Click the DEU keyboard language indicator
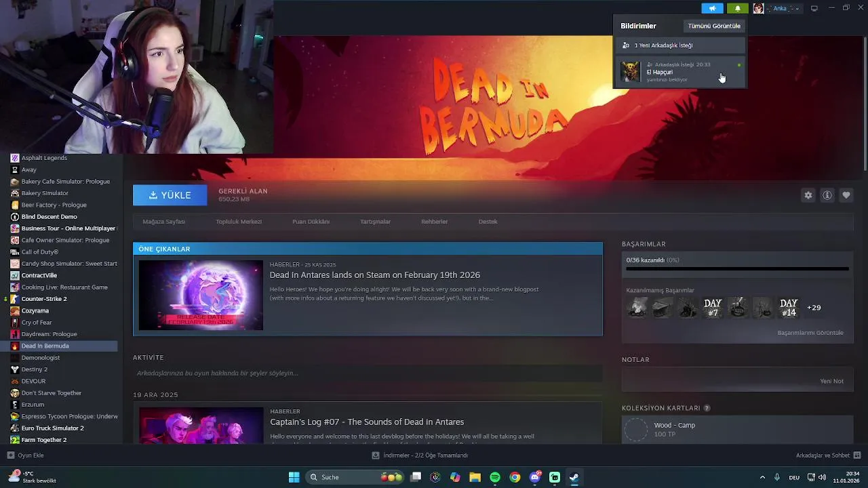The image size is (868, 488). [x=794, y=477]
